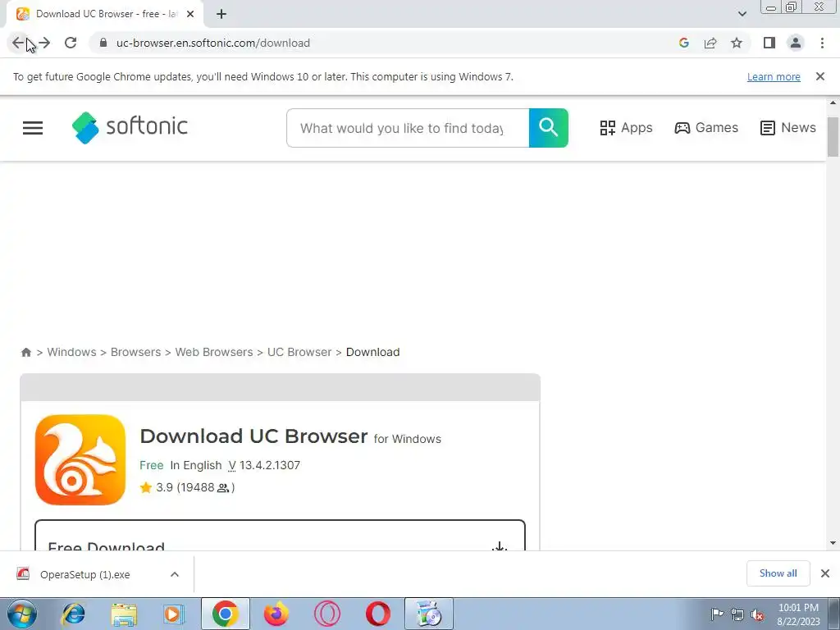Bookmark this tab with star icon
The image size is (840, 630).
pyautogui.click(x=737, y=43)
